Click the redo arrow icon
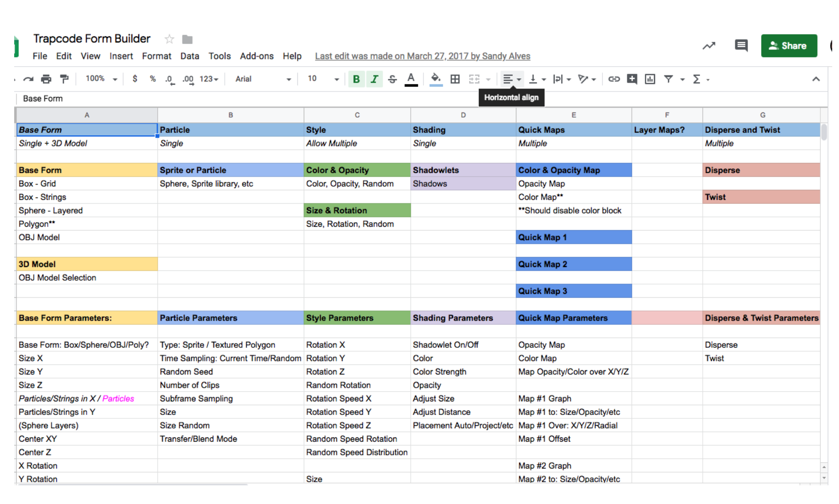This screenshot has height=504, width=839. point(28,79)
